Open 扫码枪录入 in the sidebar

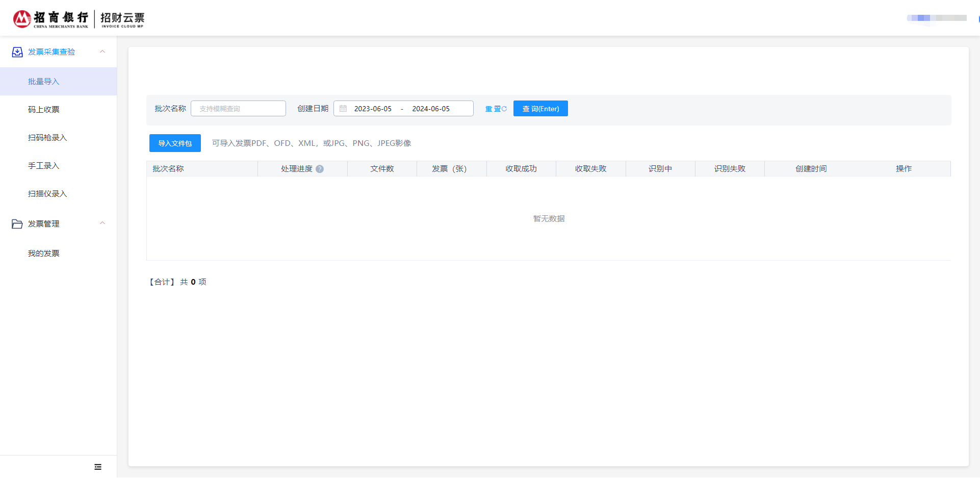click(47, 138)
